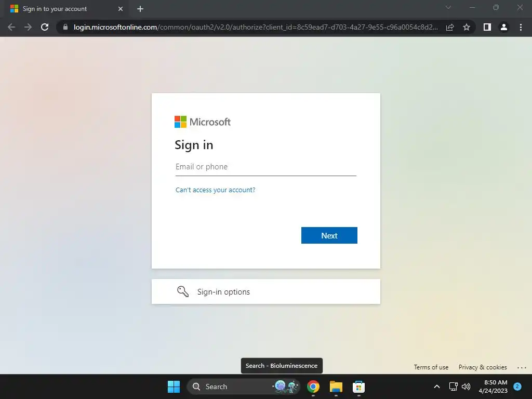
Task: Open footer ellipsis more options
Action: coord(522,367)
